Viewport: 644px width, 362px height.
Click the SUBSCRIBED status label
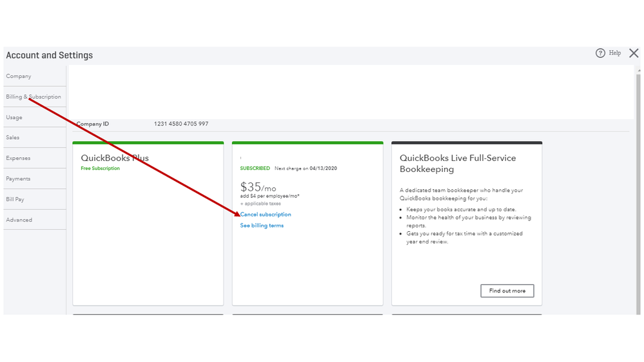255,168
